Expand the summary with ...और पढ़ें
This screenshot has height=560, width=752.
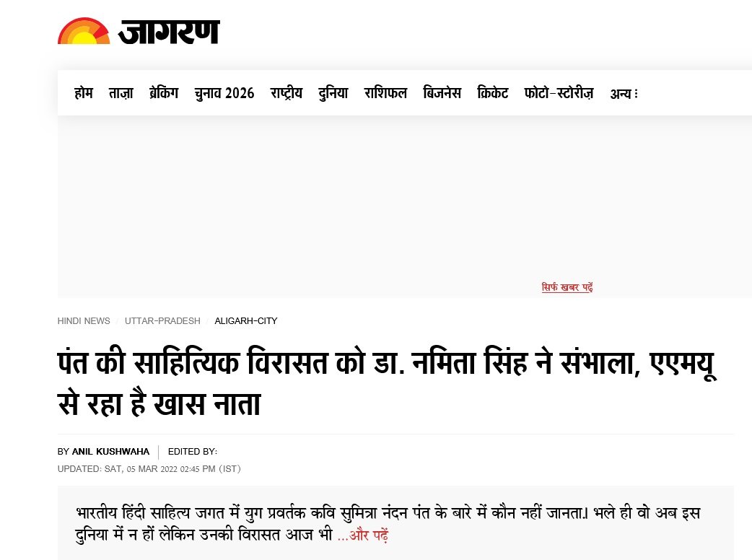362,535
